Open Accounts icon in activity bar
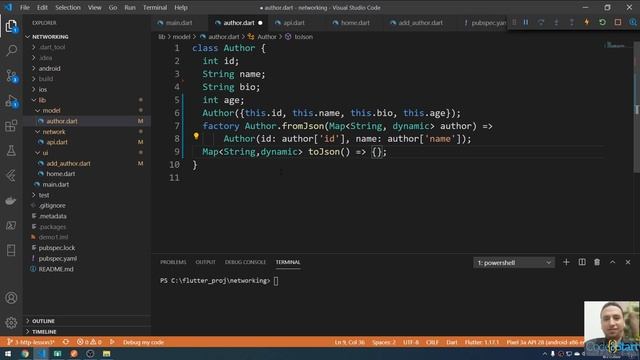The height and width of the screenshot is (360, 640). pyautogui.click(x=11, y=298)
